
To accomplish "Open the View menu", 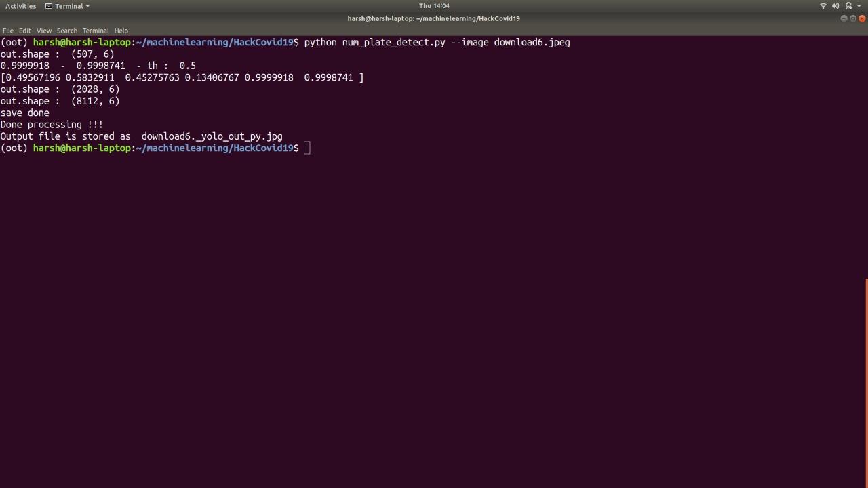I will pos(43,30).
